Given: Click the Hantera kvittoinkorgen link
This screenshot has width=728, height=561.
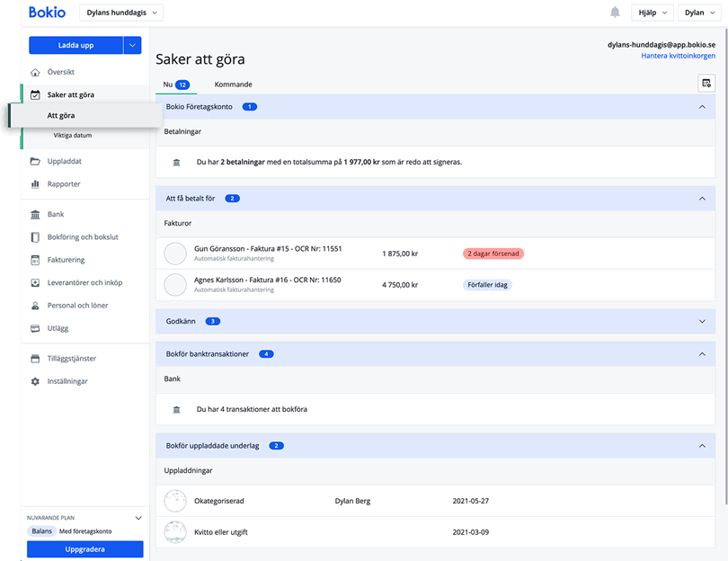Looking at the screenshot, I should (678, 56).
